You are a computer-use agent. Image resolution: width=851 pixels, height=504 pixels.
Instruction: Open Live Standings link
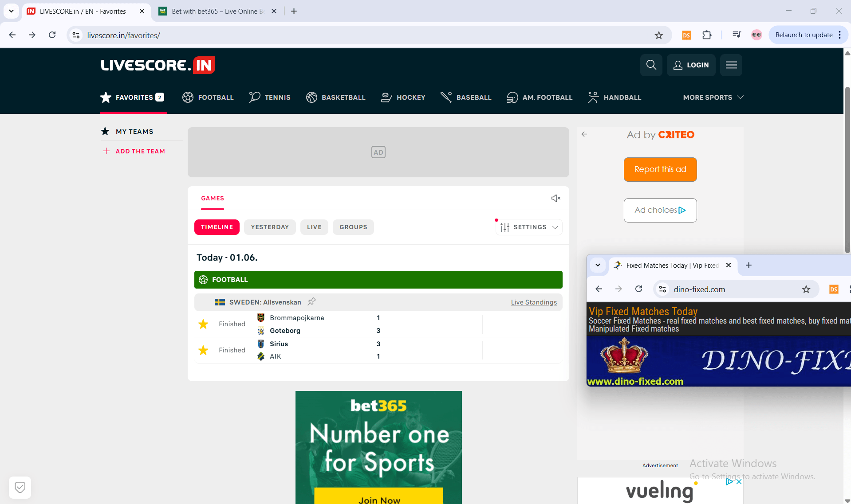click(534, 302)
